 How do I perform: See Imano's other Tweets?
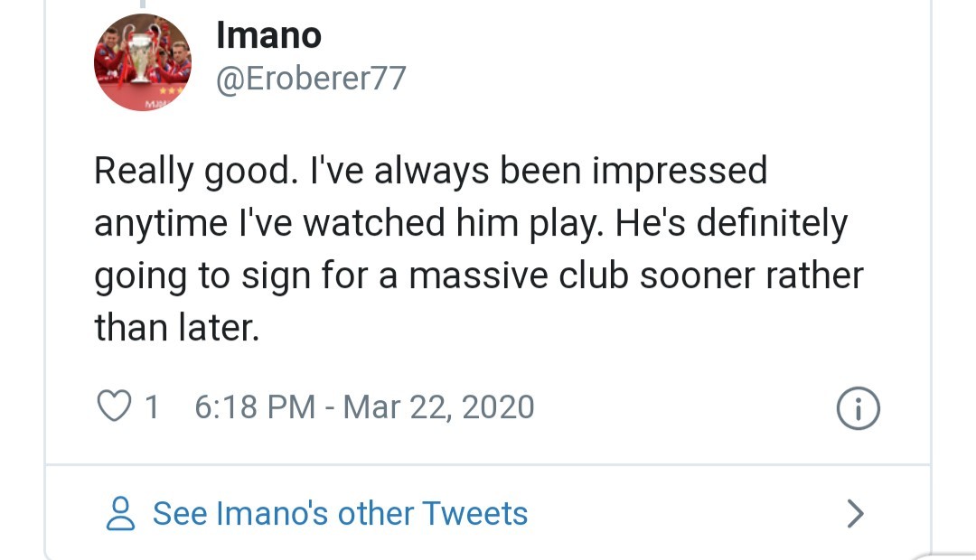coord(342,512)
